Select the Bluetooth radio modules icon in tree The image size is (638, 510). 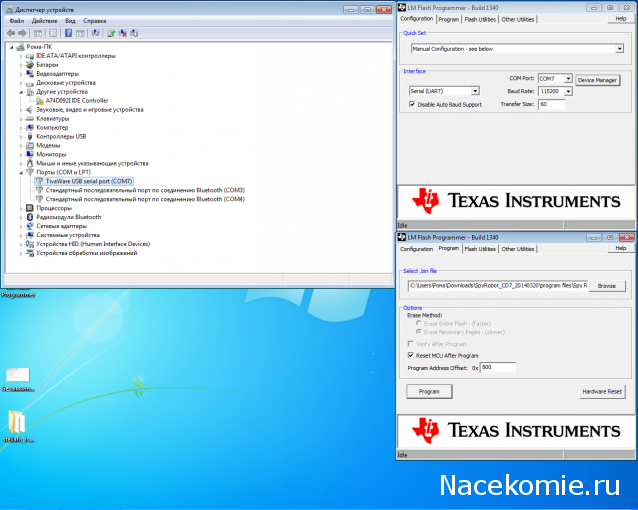point(30,216)
